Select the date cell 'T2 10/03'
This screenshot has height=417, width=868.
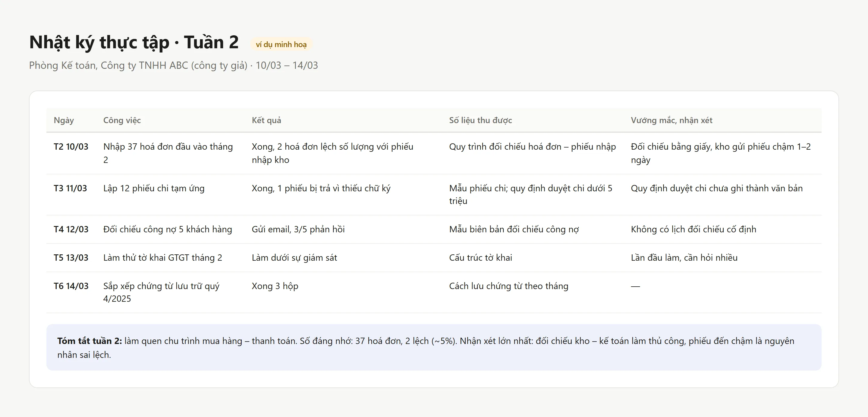click(x=71, y=147)
